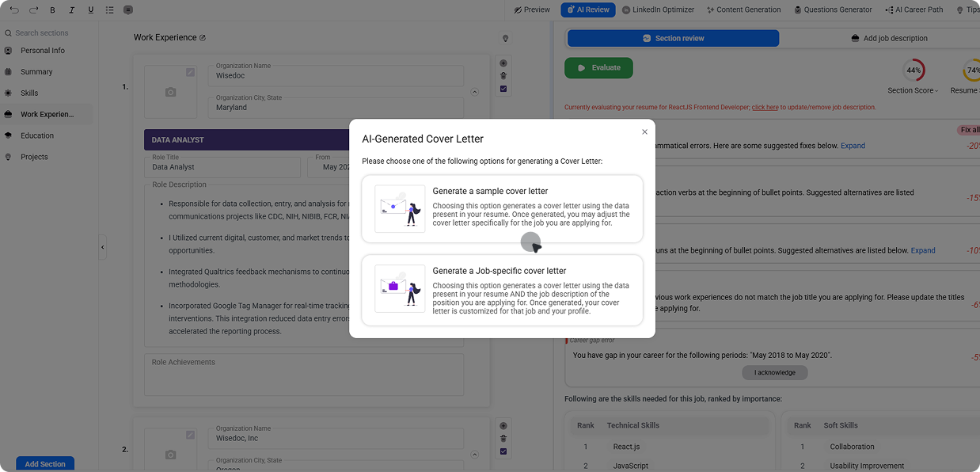The image size is (980, 472).
Task: Click the search icon in the sections sidebar
Action: 8,33
